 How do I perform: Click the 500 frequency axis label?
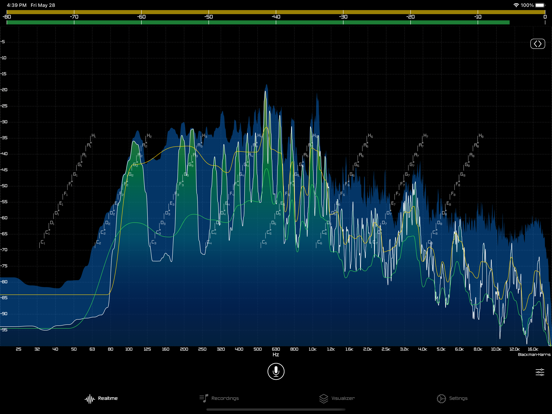[257, 349]
